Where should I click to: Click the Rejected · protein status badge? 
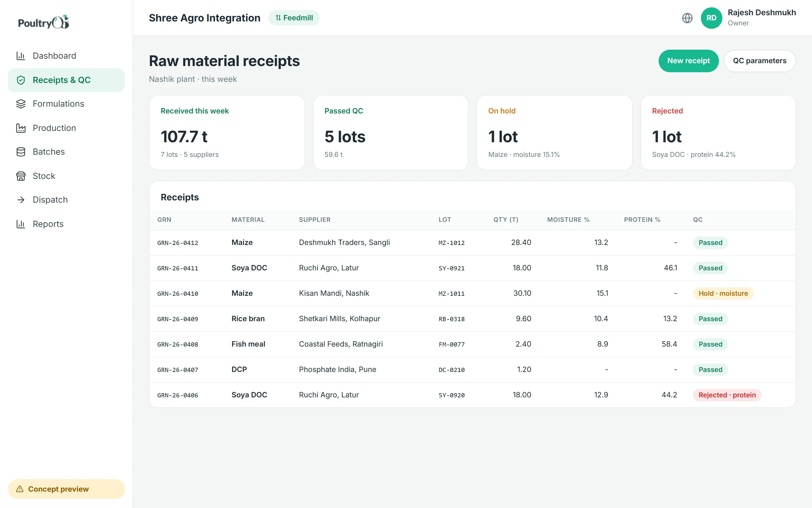(x=727, y=395)
